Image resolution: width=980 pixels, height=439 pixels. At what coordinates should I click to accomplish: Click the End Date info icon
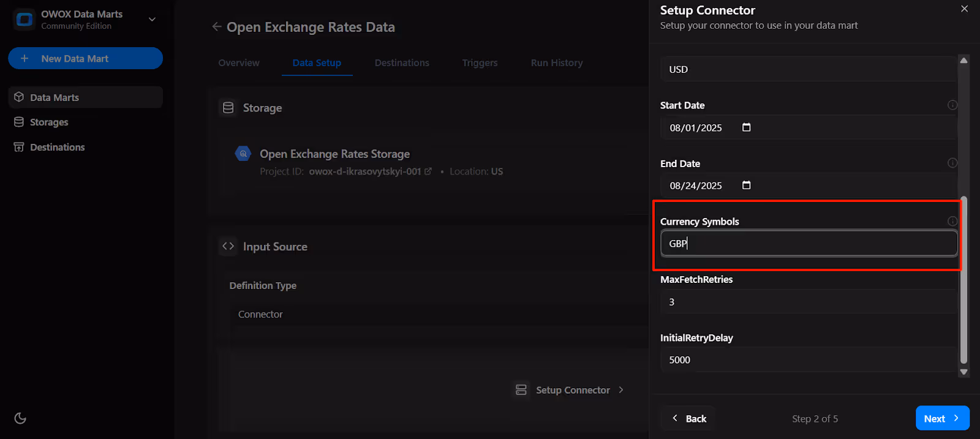(952, 163)
